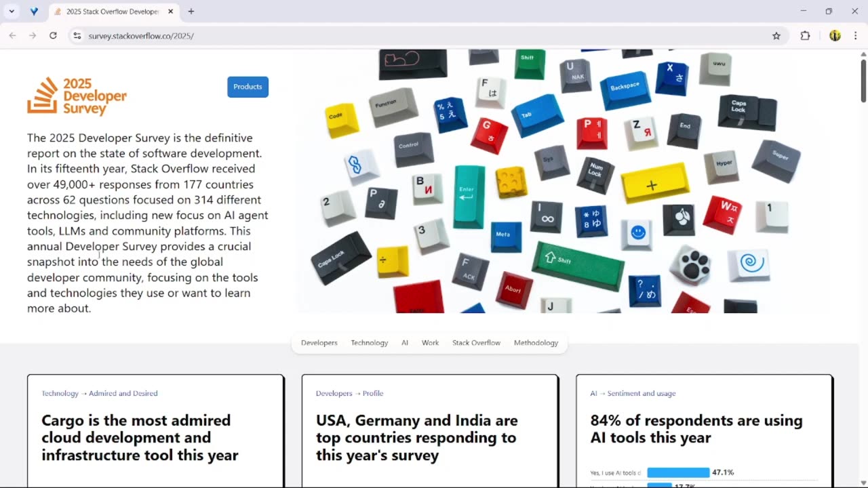Go to the Developers section

[319, 343]
